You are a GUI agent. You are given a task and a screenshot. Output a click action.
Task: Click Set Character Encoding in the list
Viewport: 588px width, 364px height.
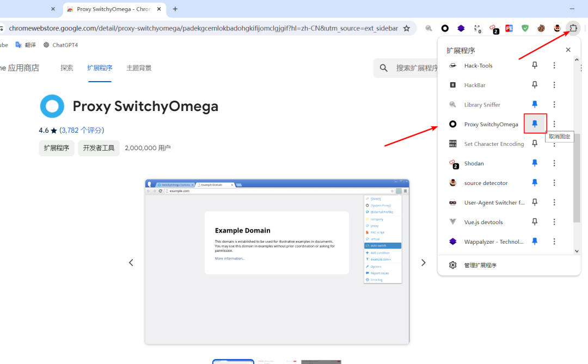tap(494, 144)
